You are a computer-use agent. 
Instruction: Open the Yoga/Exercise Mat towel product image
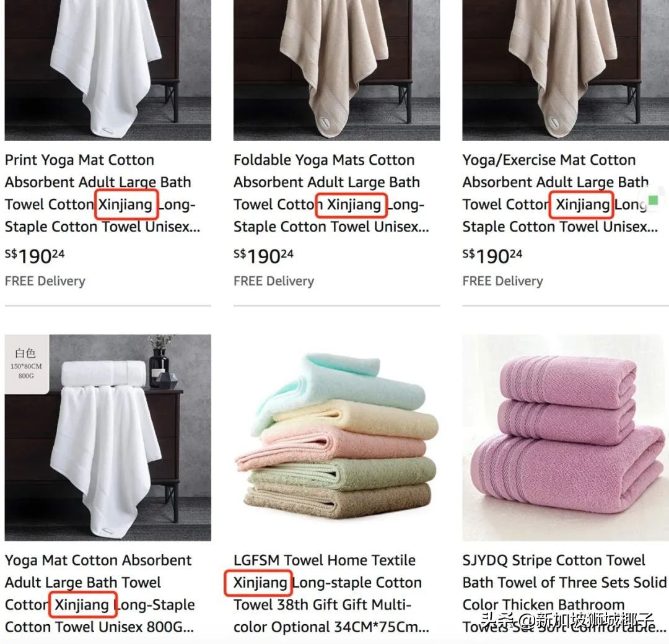pyautogui.click(x=566, y=70)
